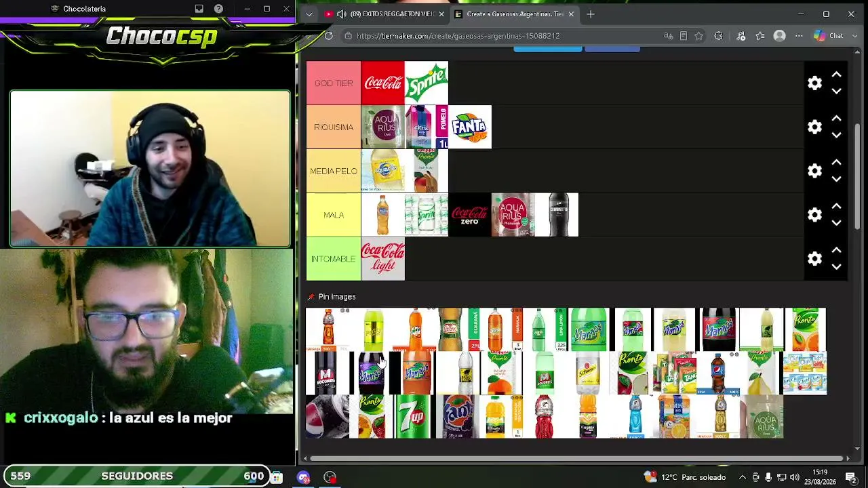Move GOD TIER row up
Image resolution: width=868 pixels, height=488 pixels.
[x=836, y=75]
